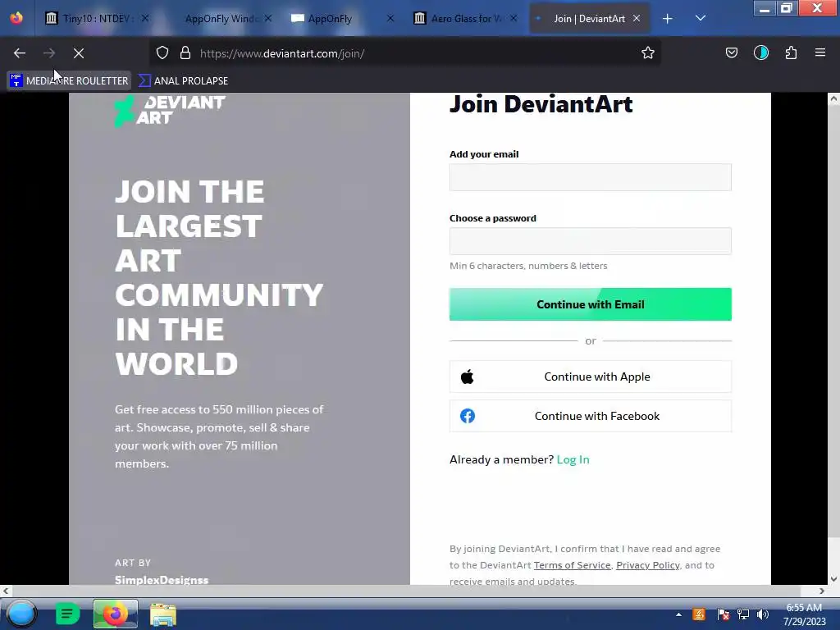Click the Firefox taskbar button
The width and height of the screenshot is (840, 630).
click(115, 614)
